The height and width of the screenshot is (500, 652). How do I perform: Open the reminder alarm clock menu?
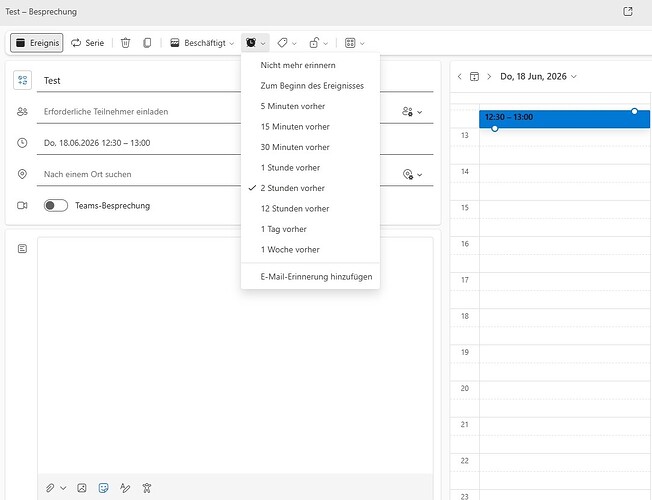[255, 43]
